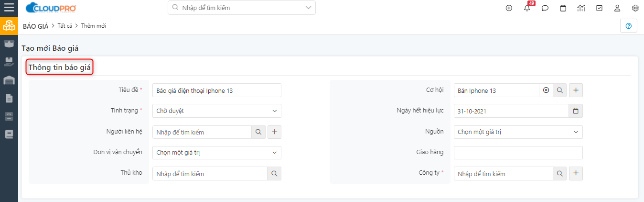Viewport: 644px width, 202px height.
Task: Open date picker for Ngày hết hiệu lực
Action: click(576, 111)
